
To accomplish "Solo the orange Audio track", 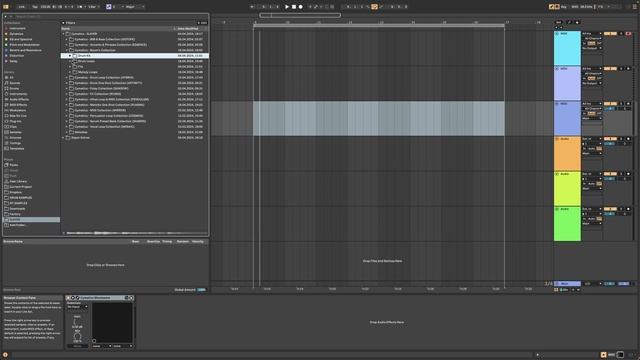I will point(621,139).
